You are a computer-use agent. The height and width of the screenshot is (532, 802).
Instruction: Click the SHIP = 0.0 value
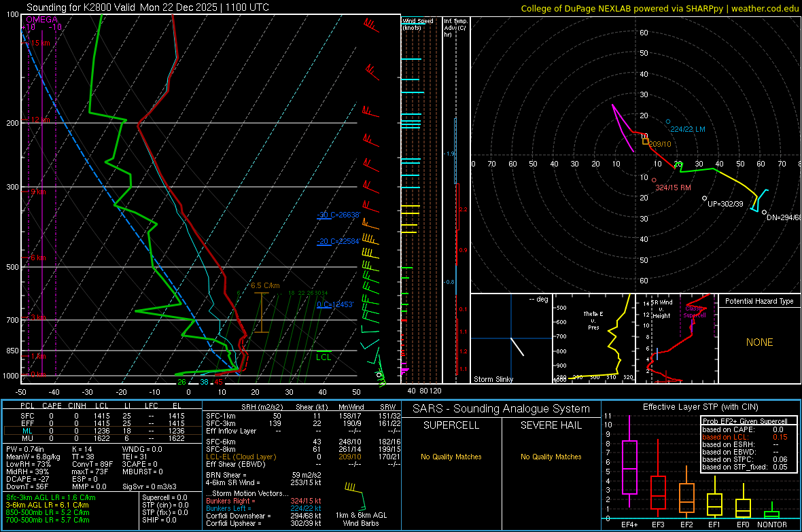pyautogui.click(x=159, y=520)
